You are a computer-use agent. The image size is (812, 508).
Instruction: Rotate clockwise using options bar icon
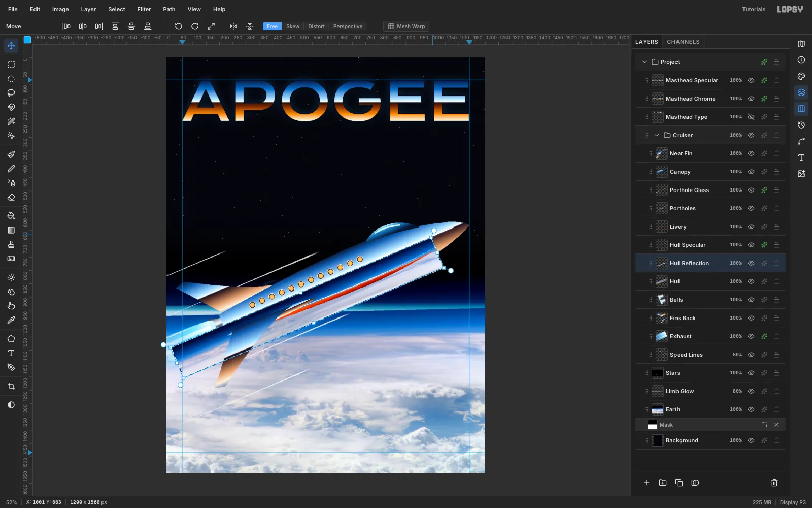[195, 26]
